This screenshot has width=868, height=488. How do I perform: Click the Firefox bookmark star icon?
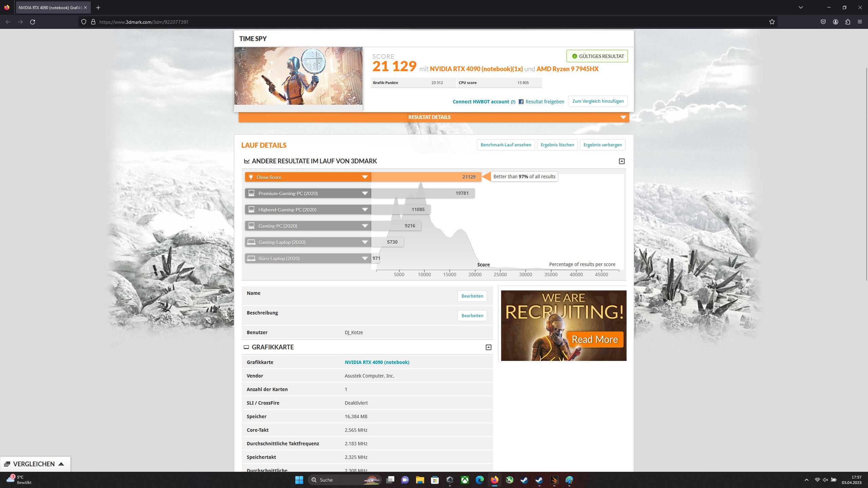coord(772,22)
